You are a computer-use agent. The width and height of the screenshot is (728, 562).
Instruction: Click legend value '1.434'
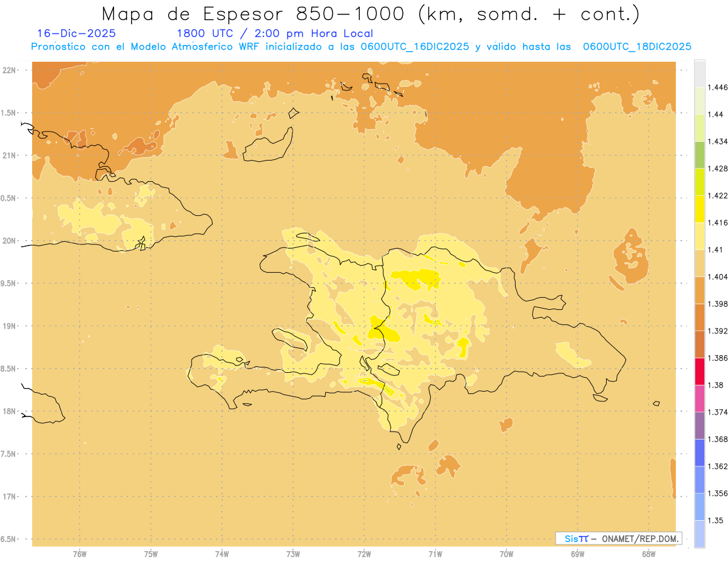point(718,141)
